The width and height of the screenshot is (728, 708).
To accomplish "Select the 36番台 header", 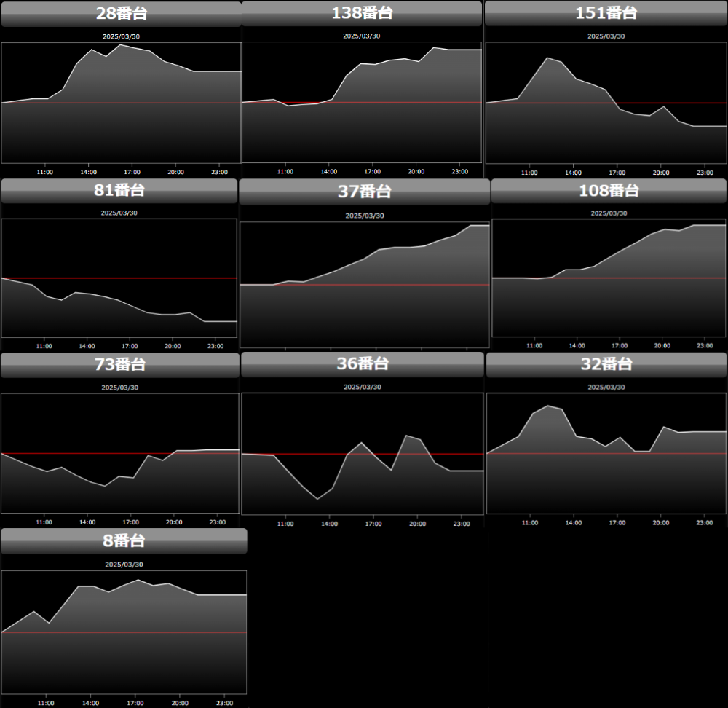I will (362, 364).
